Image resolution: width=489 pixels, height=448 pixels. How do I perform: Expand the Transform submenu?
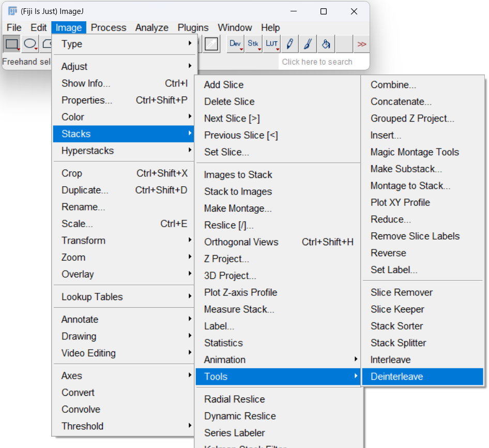point(124,241)
